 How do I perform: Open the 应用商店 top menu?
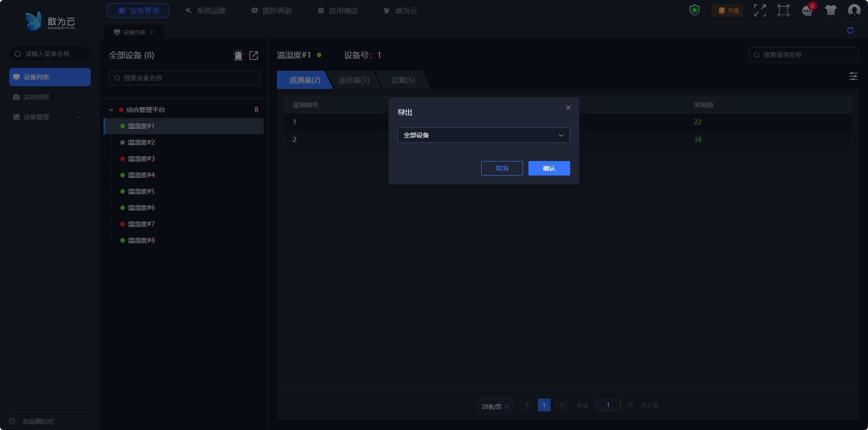(338, 10)
